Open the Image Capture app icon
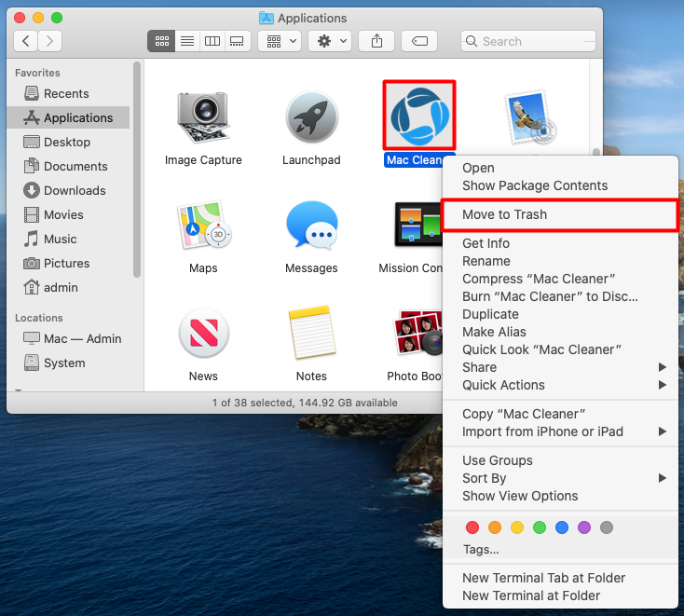Screen dimensions: 684x616 (203, 116)
